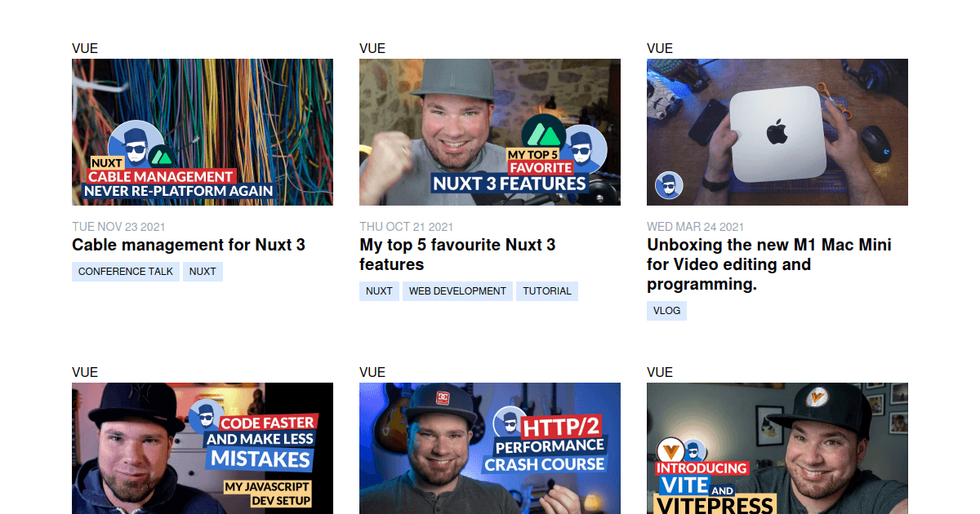Open 'My top 5 favourite Nuxt 3 features' title
The image size is (980, 514).
tap(457, 255)
